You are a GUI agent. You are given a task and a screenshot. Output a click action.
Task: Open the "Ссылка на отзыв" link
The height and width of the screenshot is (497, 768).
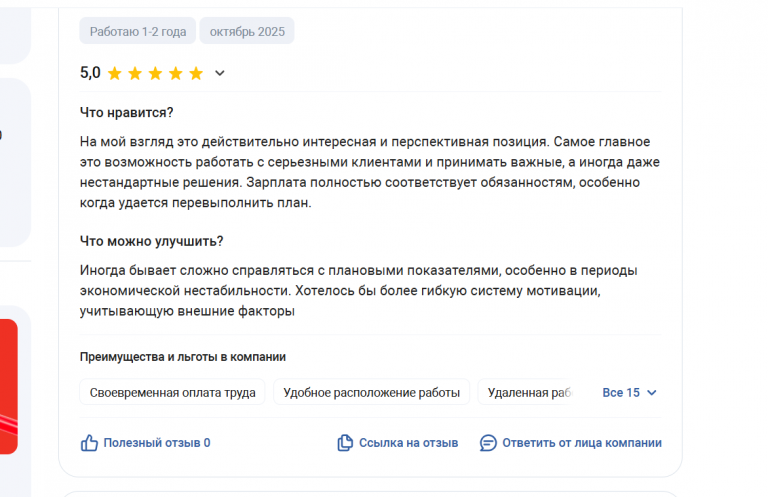[x=408, y=442]
